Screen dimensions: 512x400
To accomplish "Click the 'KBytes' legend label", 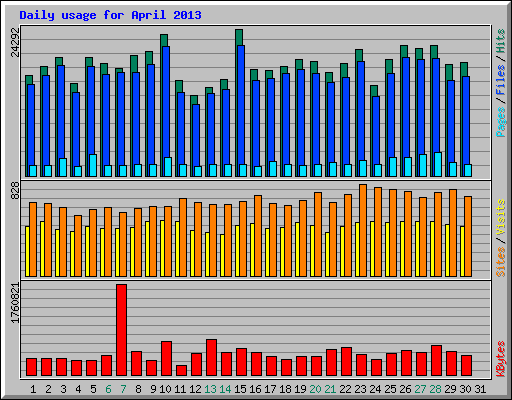I will point(501,359).
